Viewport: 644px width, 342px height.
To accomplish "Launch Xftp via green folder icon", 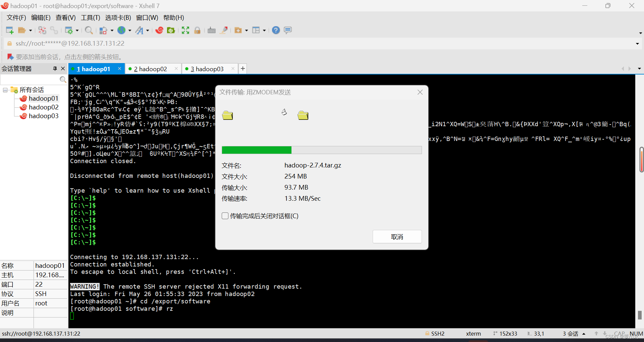I will pos(171,30).
